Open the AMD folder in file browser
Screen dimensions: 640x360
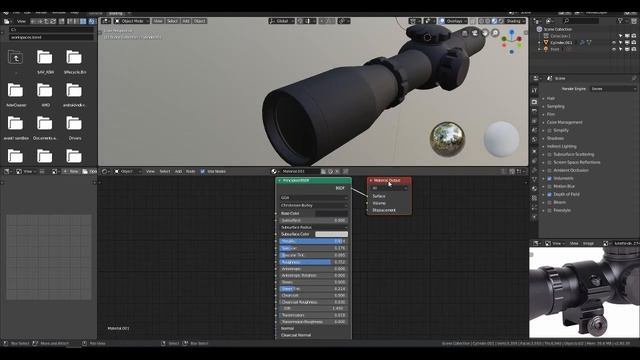[x=44, y=91]
